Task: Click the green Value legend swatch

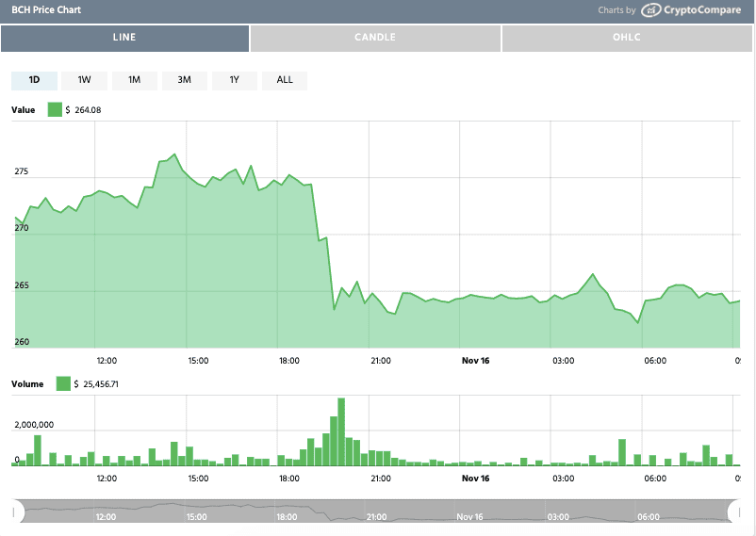Action: (55, 110)
